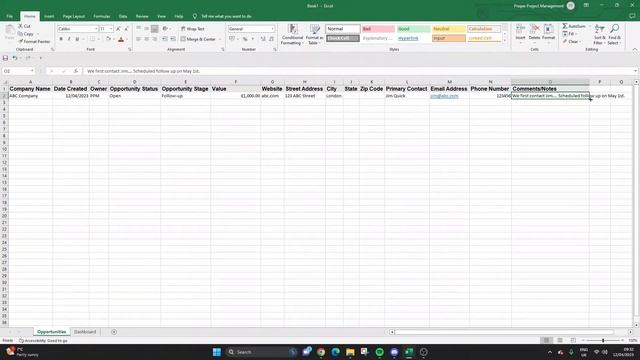Click the Insert Function fx icon
Screen dimensions: 640x360
pyautogui.click(x=76, y=71)
